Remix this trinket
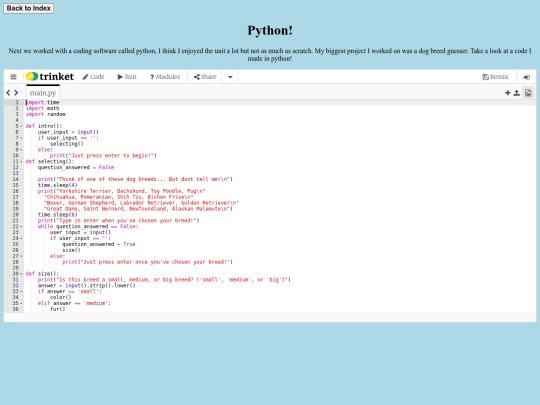Screen dimensions: 540x405 tap(495, 77)
